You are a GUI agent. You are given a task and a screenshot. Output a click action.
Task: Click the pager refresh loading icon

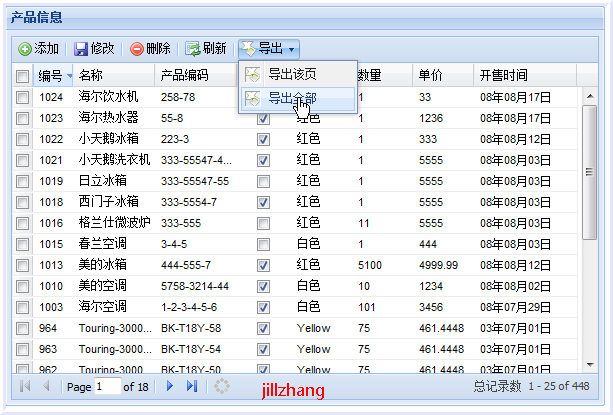(x=222, y=386)
